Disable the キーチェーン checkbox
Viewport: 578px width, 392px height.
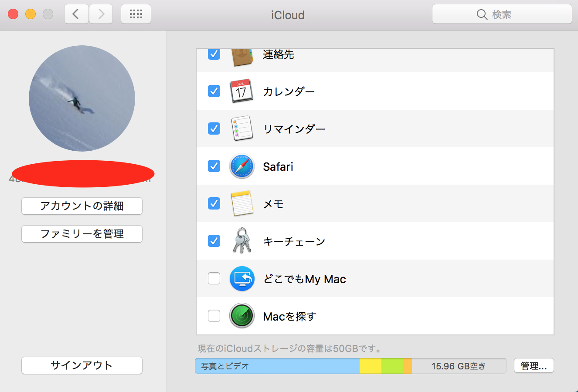(214, 241)
